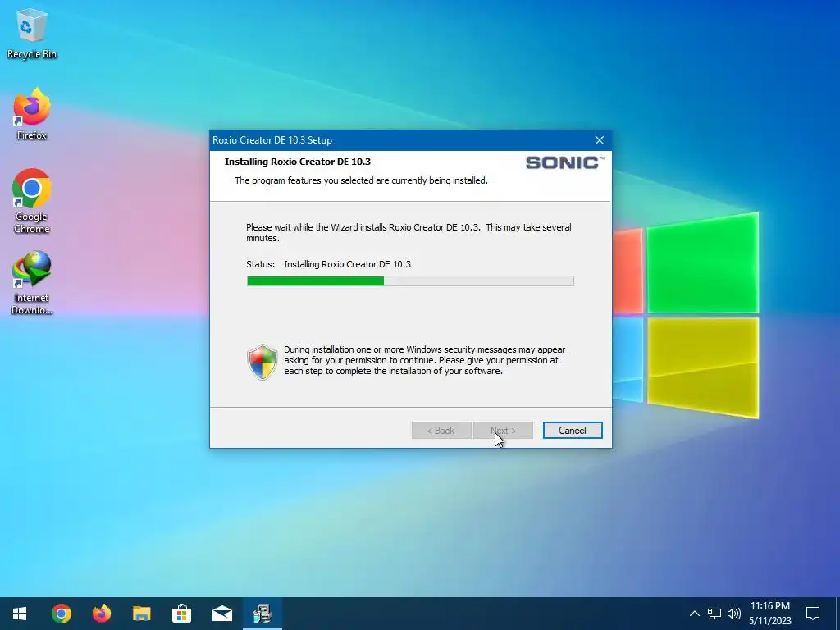Click the 'Please wait while the Wizard' message
Image resolution: width=840 pixels, height=630 pixels.
(409, 232)
